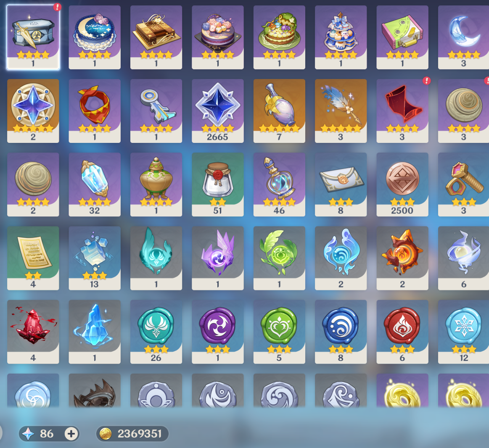Select the green and pink suitcase item
Screen dimensions: 489x448
pyautogui.click(x=402, y=37)
